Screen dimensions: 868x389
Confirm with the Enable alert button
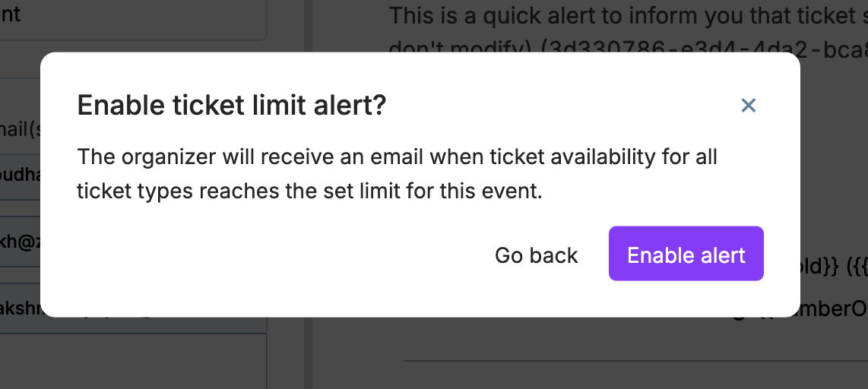tap(686, 254)
